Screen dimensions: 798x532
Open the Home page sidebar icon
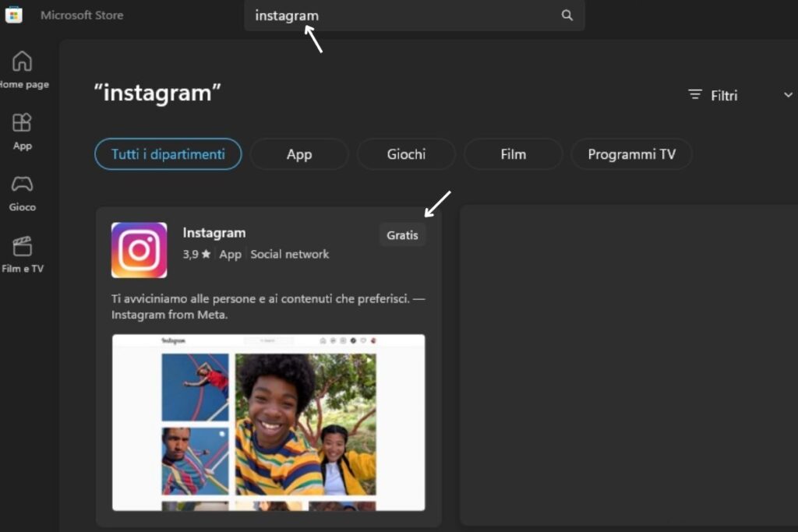23,69
